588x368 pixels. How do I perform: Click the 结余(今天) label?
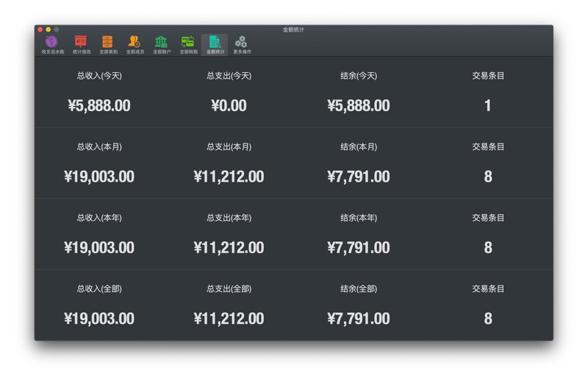(x=359, y=76)
